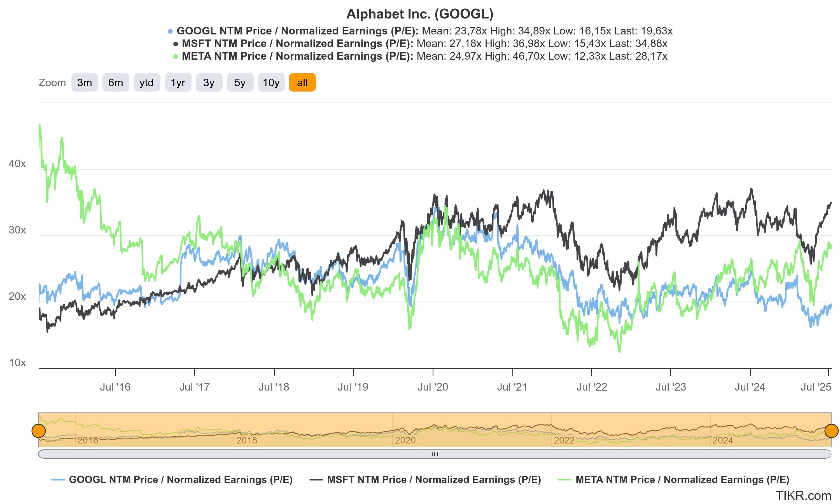Click the Jul '25 axis label
Screen dimensions: 840x504
pyautogui.click(x=816, y=387)
